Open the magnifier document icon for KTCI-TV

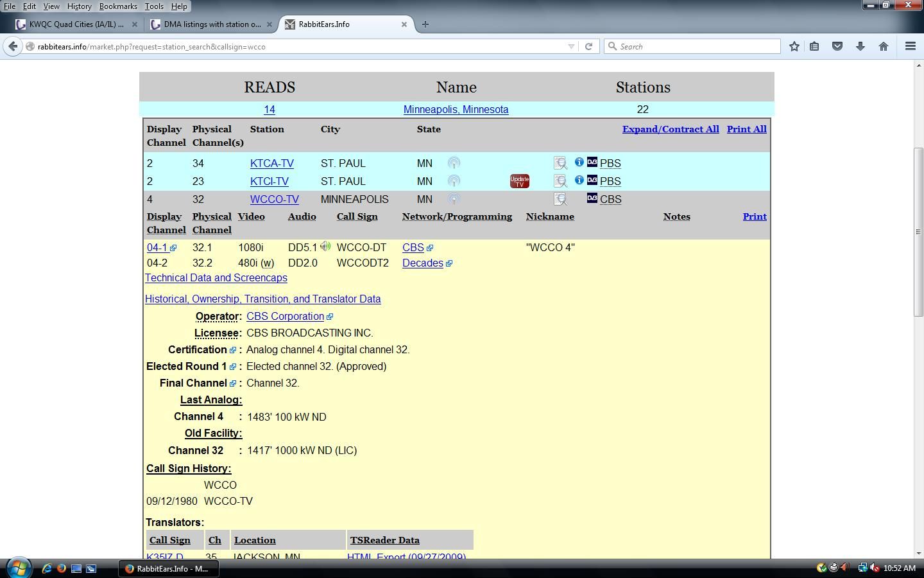pyautogui.click(x=560, y=181)
